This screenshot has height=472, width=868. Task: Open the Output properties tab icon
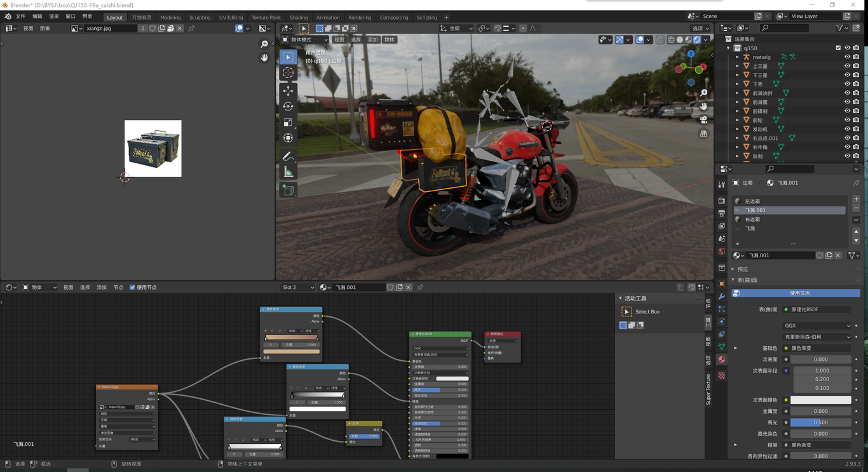(x=721, y=213)
